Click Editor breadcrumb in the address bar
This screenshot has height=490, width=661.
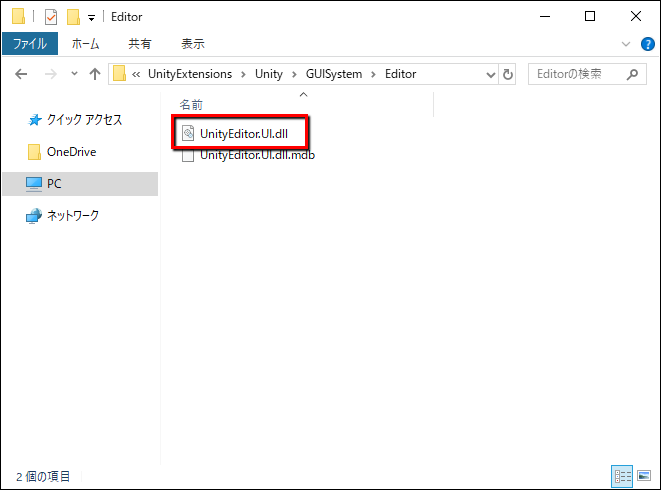tap(400, 74)
